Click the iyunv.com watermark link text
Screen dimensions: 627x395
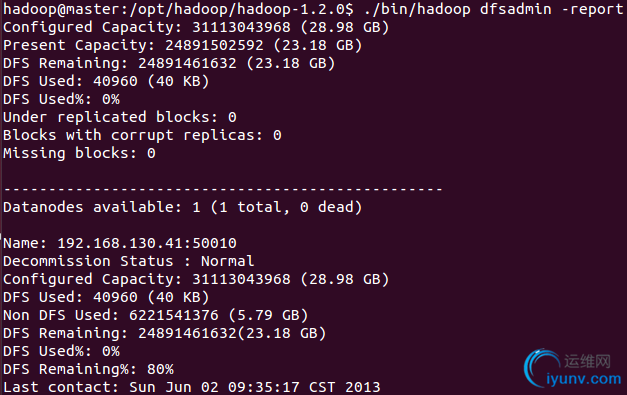pyautogui.click(x=583, y=379)
